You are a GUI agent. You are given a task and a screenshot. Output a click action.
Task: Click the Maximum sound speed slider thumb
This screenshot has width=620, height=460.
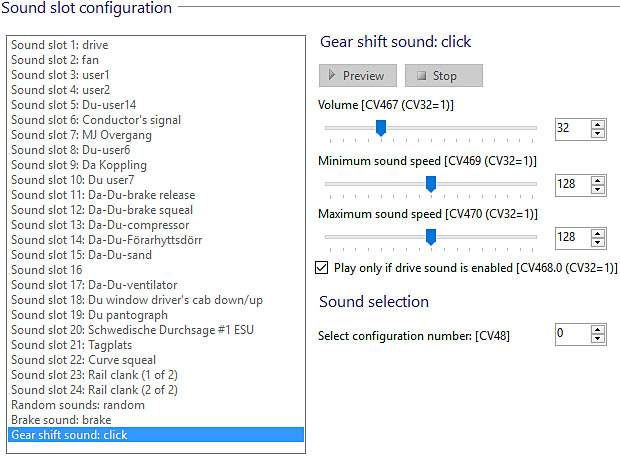(x=431, y=237)
